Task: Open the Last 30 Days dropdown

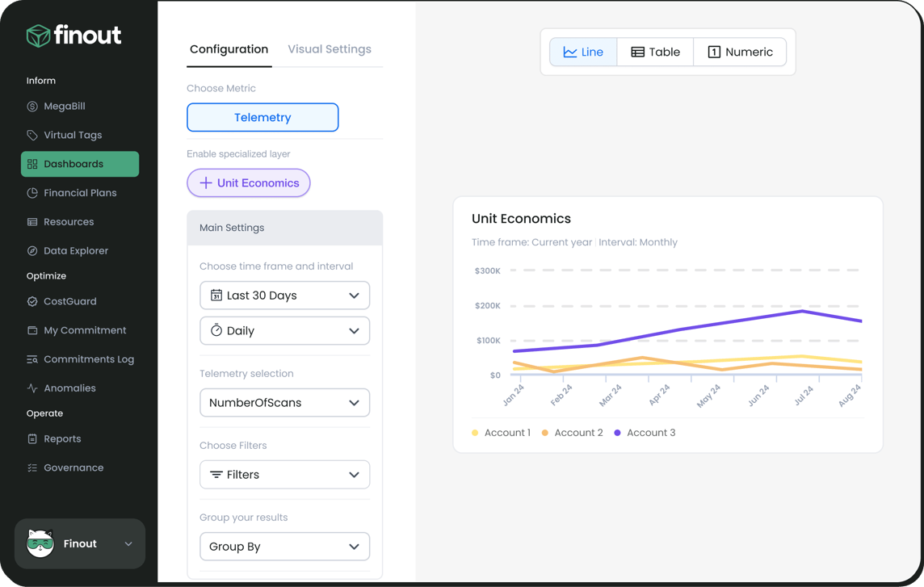Action: coord(284,296)
